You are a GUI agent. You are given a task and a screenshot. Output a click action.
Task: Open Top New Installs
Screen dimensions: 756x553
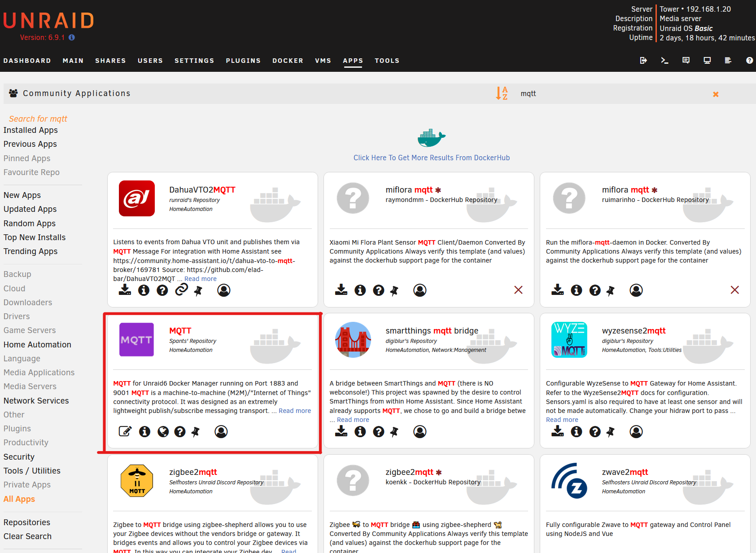pos(35,237)
